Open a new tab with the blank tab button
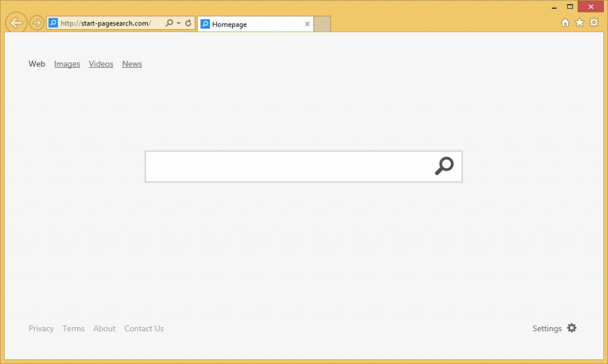The image size is (608, 364). pyautogui.click(x=322, y=24)
